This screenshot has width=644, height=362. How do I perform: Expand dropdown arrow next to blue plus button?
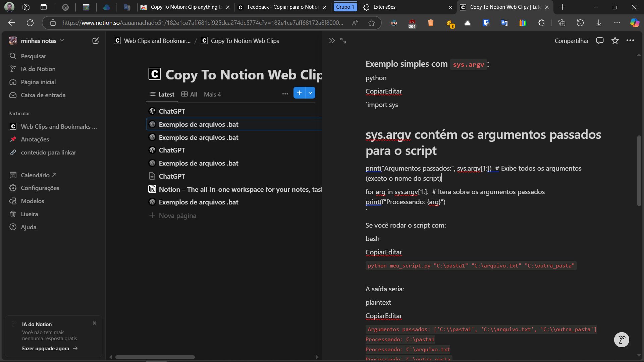coord(311,93)
